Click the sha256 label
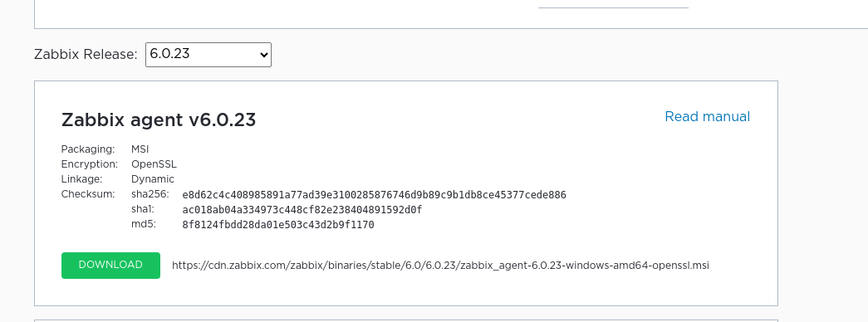The width and height of the screenshot is (868, 322). 150,194
